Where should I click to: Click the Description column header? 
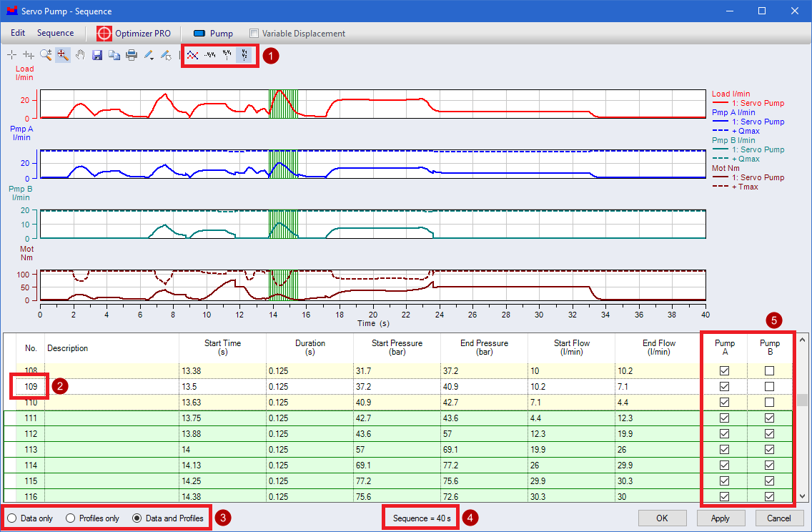112,348
